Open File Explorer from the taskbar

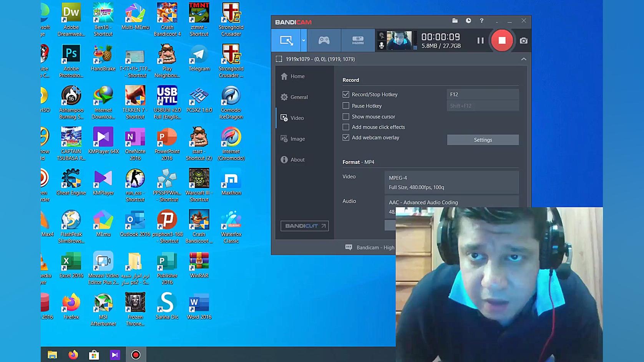click(x=52, y=355)
